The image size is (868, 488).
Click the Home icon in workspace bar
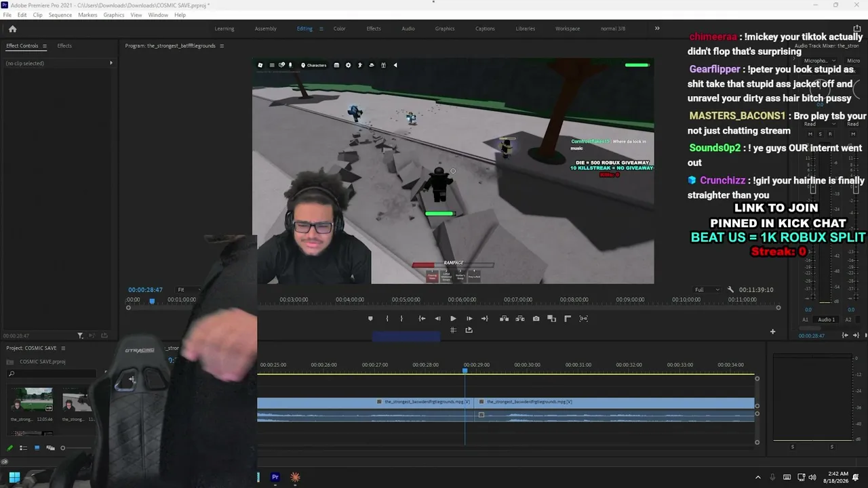point(12,28)
